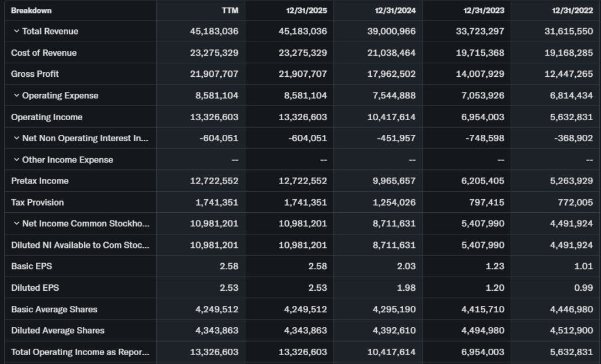Screen dimensions: 601x364
Task: Click the Breakdown column header
Action: (31, 11)
